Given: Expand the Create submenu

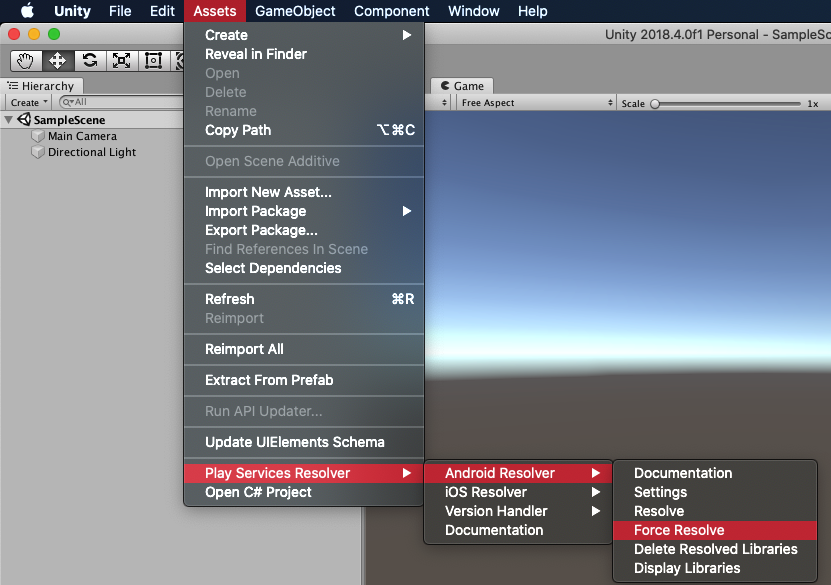Looking at the screenshot, I should pyautogui.click(x=304, y=35).
